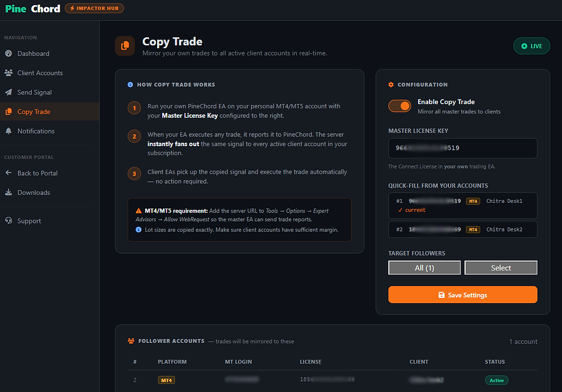Viewport: 562px width, 392px height.
Task: Click the large Copy Trade header icon
Action: (125, 46)
